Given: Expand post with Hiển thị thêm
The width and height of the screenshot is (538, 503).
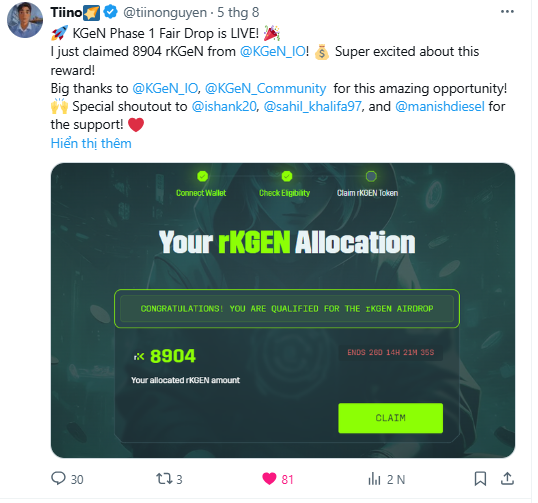Looking at the screenshot, I should tap(91, 143).
